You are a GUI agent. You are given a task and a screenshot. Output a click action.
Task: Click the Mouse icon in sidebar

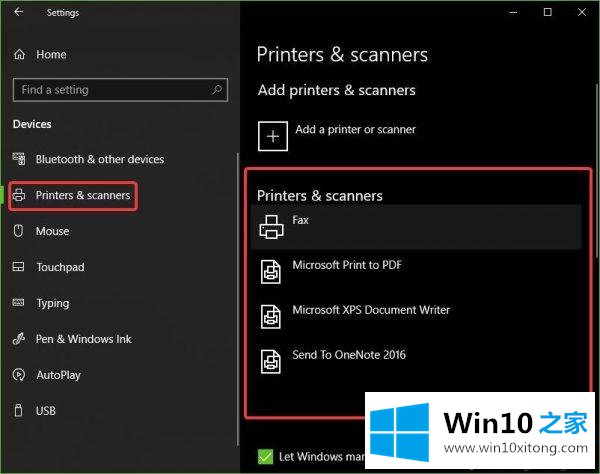click(x=18, y=231)
